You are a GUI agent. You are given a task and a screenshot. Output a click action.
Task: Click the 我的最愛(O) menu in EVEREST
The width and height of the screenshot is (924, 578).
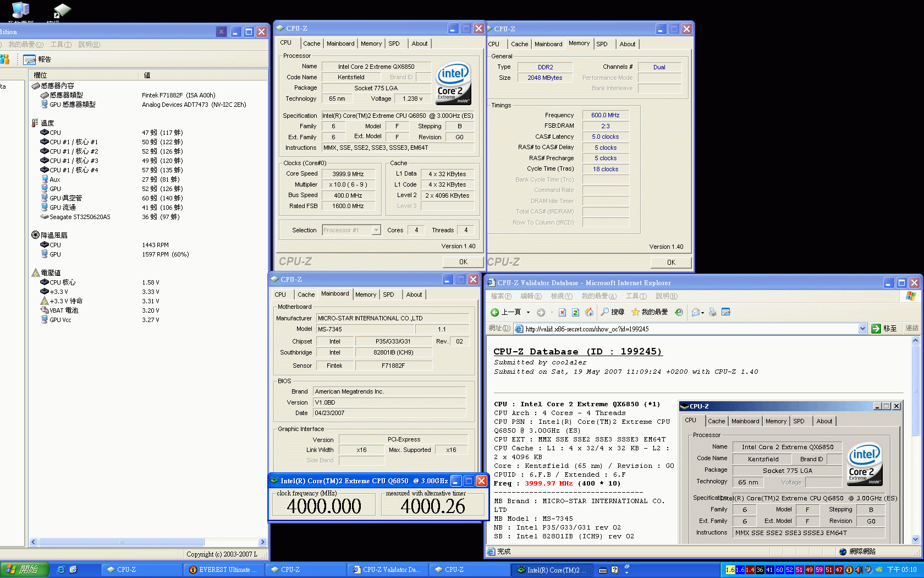(x=26, y=45)
